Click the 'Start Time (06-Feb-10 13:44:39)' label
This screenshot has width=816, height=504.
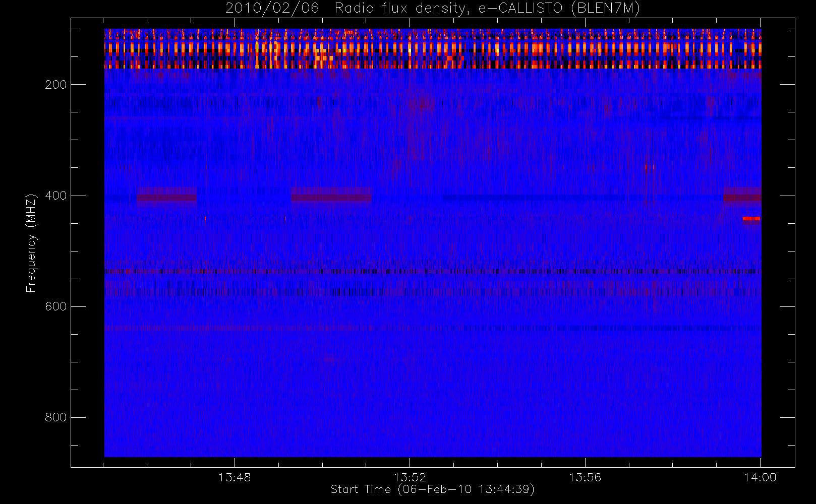432,489
